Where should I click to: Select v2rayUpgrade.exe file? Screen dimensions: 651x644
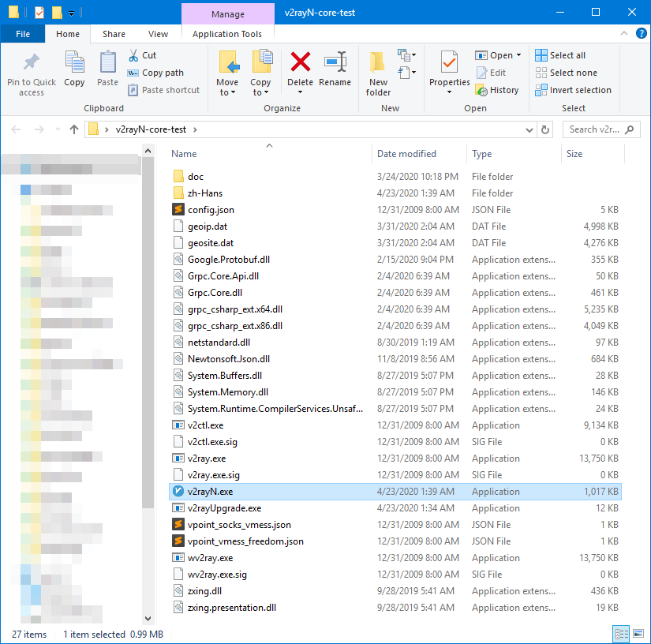pos(395,508)
